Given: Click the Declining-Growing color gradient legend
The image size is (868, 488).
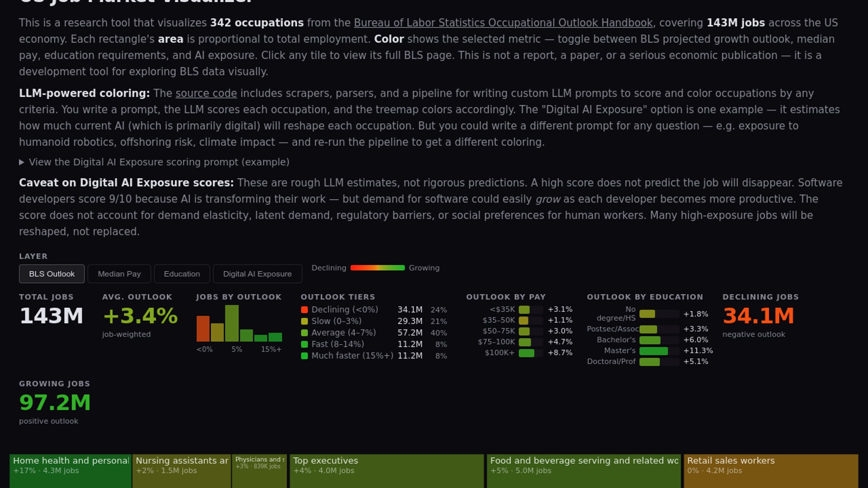Looking at the screenshot, I should (377, 268).
